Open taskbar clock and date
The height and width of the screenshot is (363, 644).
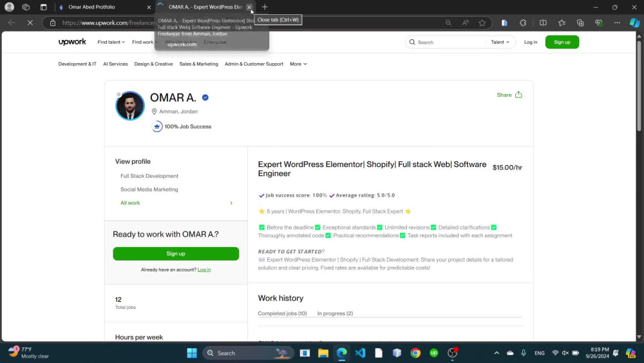[x=597, y=353]
